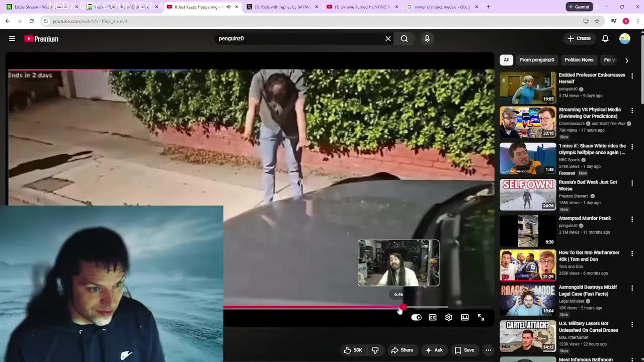Open options for Russia's Bad Week video
The height and width of the screenshot is (362, 644).
(x=632, y=183)
